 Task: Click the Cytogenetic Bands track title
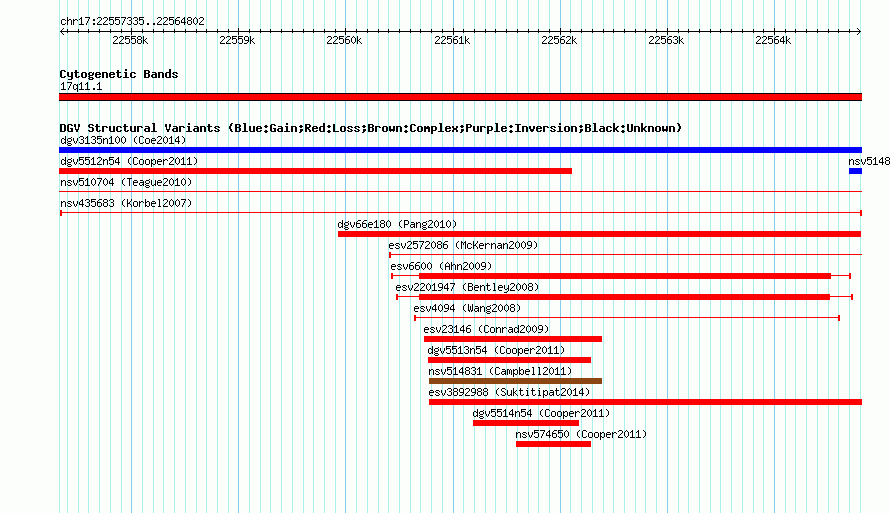point(119,74)
